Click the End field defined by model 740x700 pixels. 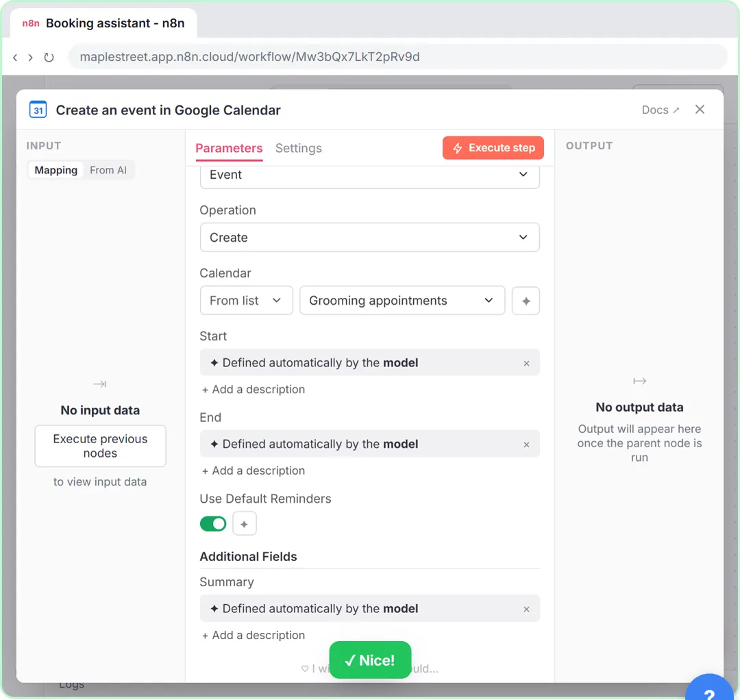(369, 443)
